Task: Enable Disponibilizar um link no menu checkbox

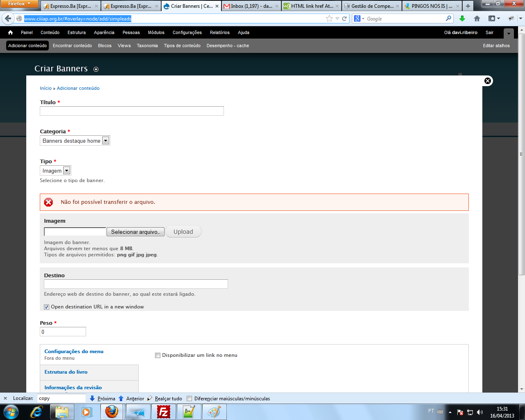Action: coord(157,355)
